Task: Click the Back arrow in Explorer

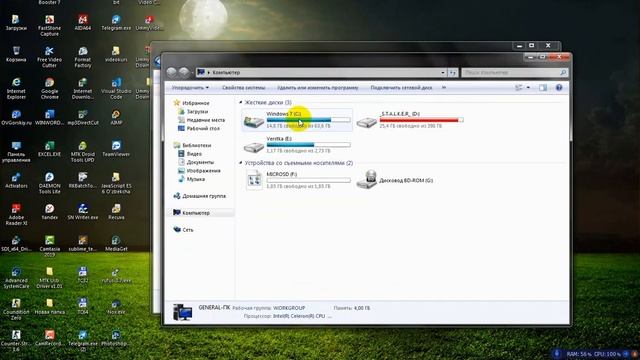Action: coord(171,72)
